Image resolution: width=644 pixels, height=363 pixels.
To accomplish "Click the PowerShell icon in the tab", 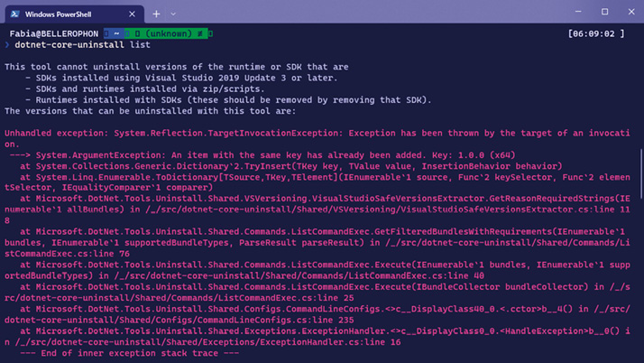I will (x=14, y=14).
